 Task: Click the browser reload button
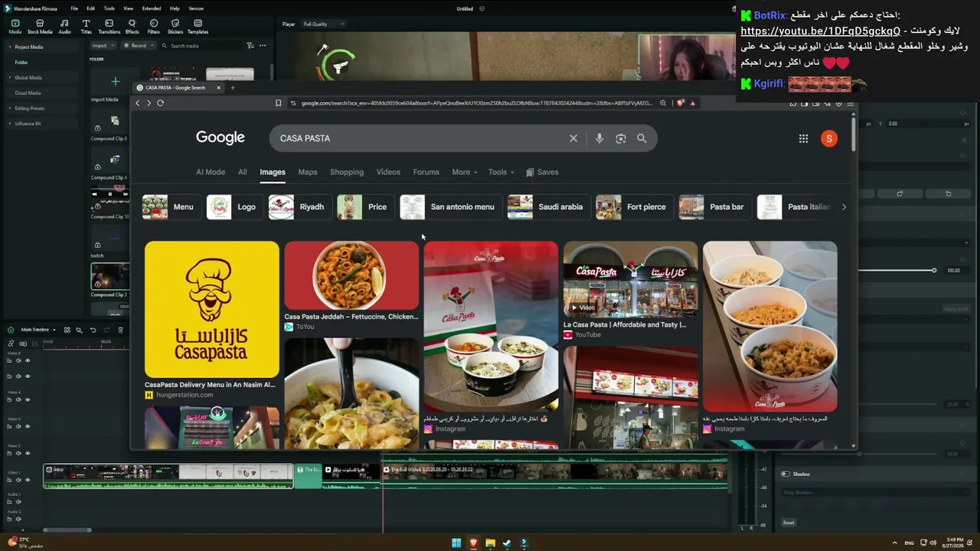tap(160, 103)
